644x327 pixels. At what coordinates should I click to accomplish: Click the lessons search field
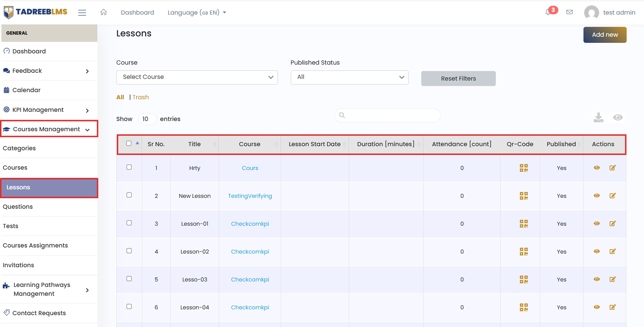(x=387, y=115)
